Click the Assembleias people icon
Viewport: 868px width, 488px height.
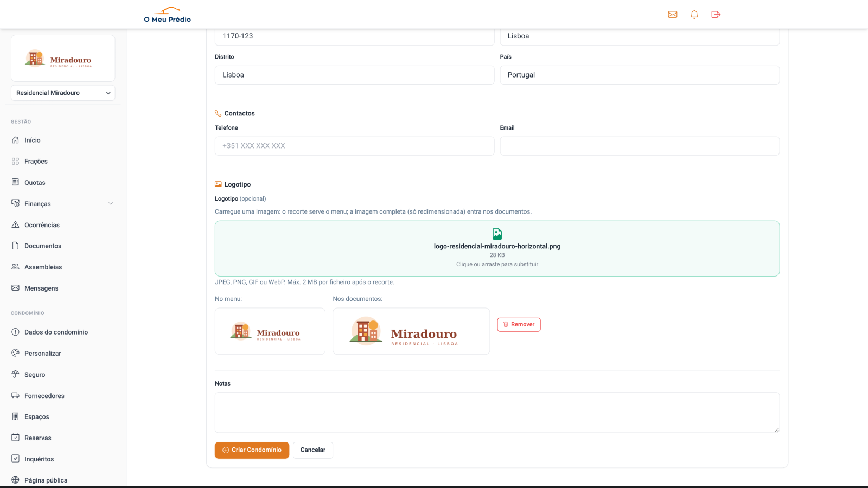[15, 267]
